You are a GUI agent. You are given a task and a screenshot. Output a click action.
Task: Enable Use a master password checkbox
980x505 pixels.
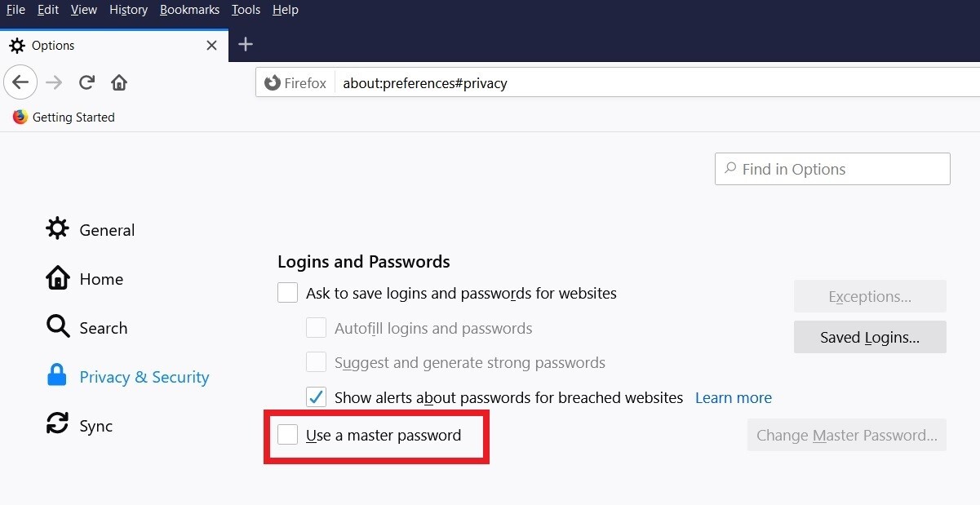click(x=287, y=435)
